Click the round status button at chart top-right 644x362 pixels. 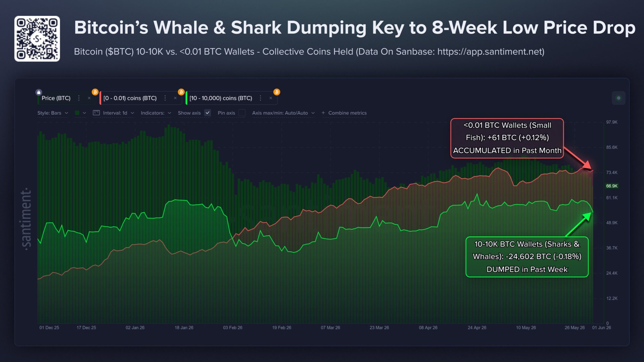(x=619, y=98)
